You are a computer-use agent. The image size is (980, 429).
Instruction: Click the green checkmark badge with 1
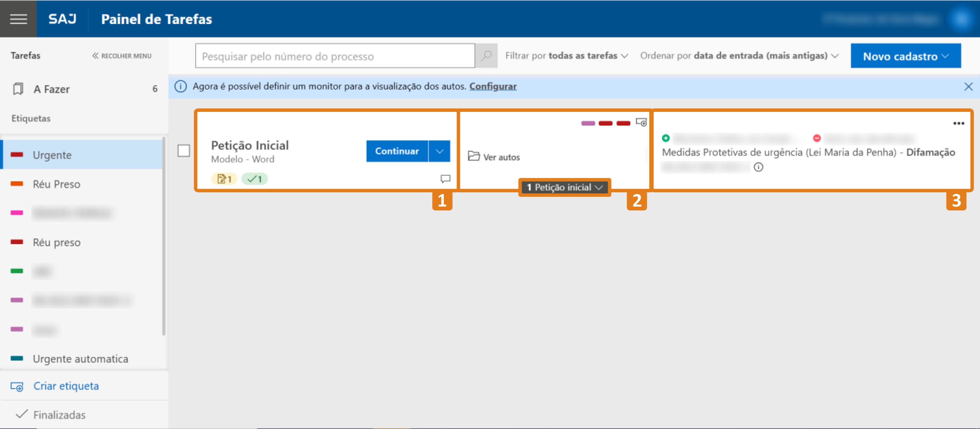(x=255, y=178)
